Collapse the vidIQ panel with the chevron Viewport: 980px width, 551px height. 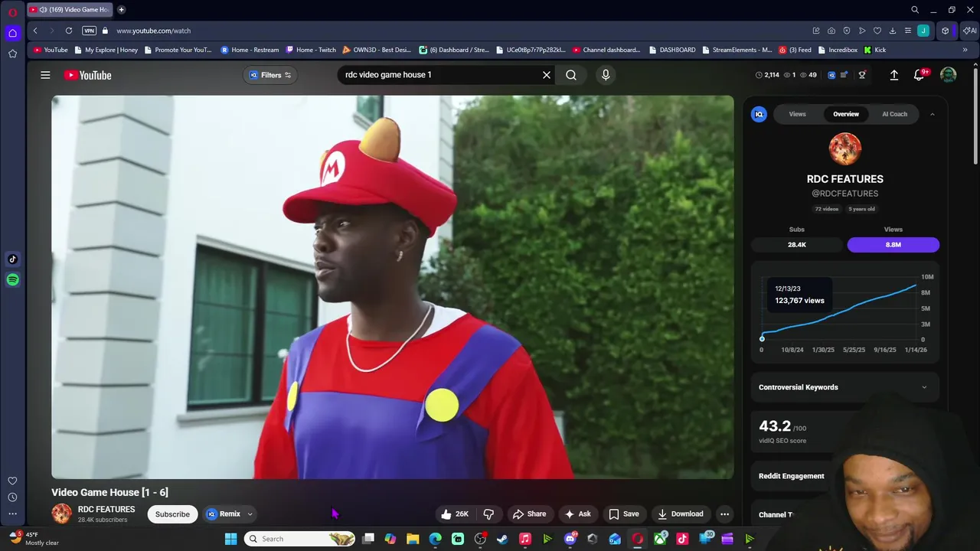coord(932,114)
